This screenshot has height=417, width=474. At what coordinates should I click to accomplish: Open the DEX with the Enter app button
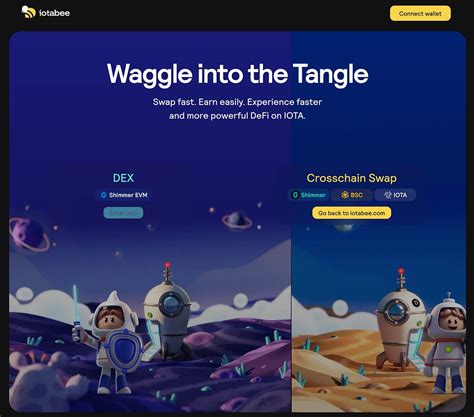tap(123, 213)
